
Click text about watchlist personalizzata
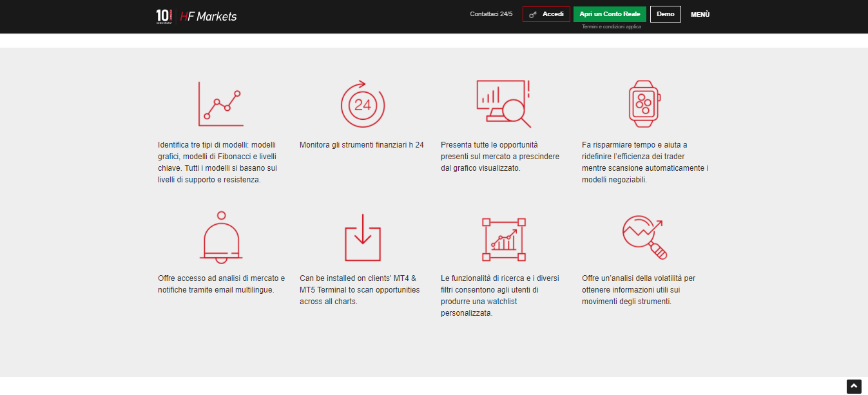point(500,296)
